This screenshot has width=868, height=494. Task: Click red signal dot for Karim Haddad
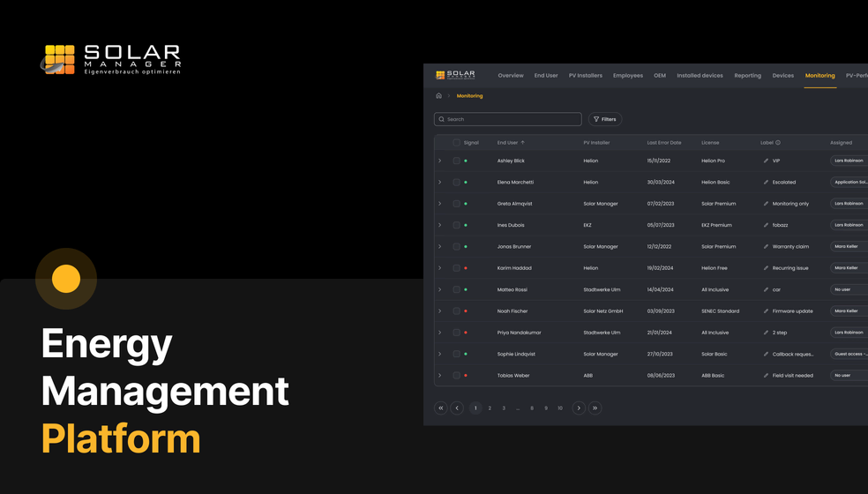pos(466,268)
